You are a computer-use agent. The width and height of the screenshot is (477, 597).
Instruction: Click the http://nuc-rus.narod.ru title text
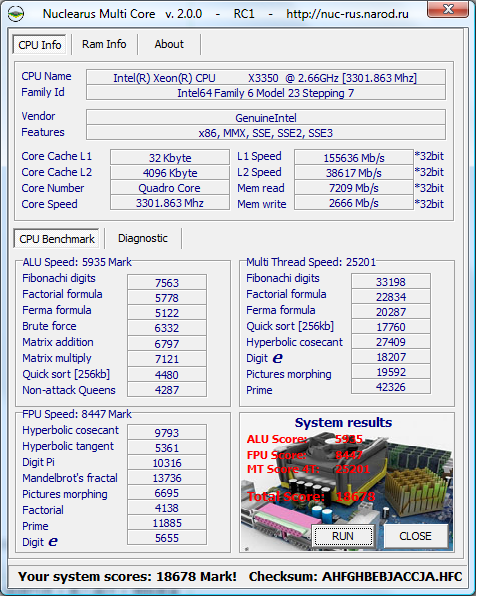[347, 14]
